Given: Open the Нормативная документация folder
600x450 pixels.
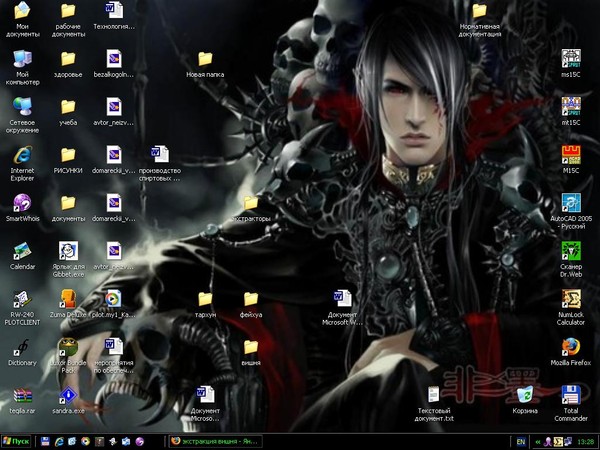Looking at the screenshot, I should tap(479, 18).
